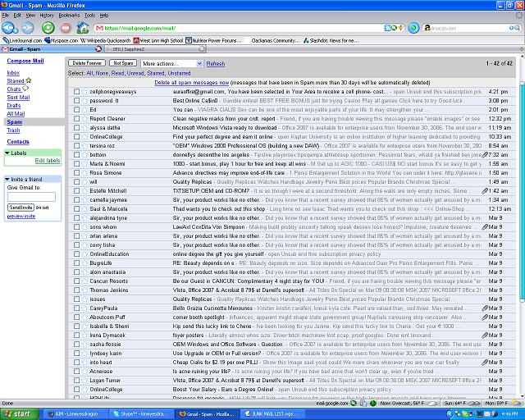Open the More actions dropdown
525x420 pixels.
click(x=171, y=63)
